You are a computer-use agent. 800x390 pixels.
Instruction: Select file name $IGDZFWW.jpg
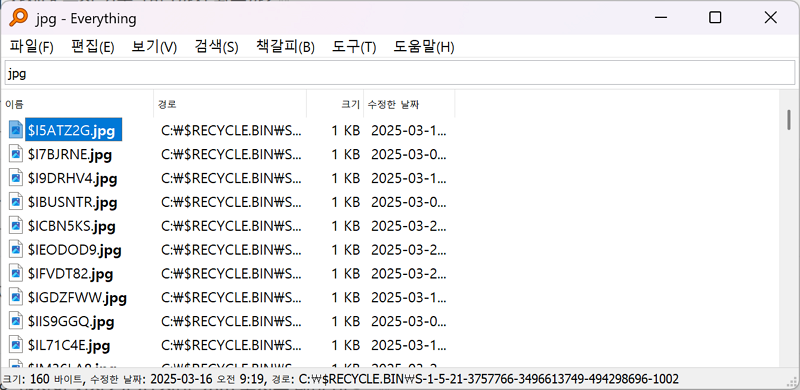point(77,298)
